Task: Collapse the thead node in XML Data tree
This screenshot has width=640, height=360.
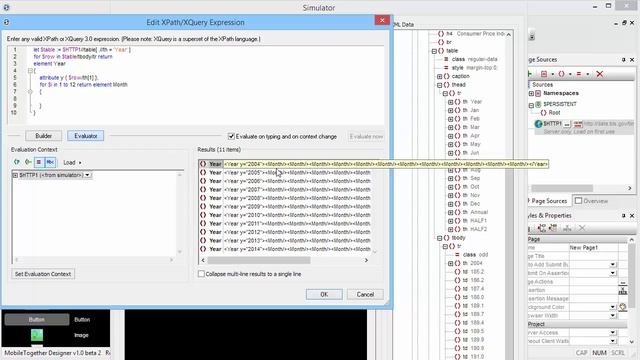Action: [x=440, y=85]
